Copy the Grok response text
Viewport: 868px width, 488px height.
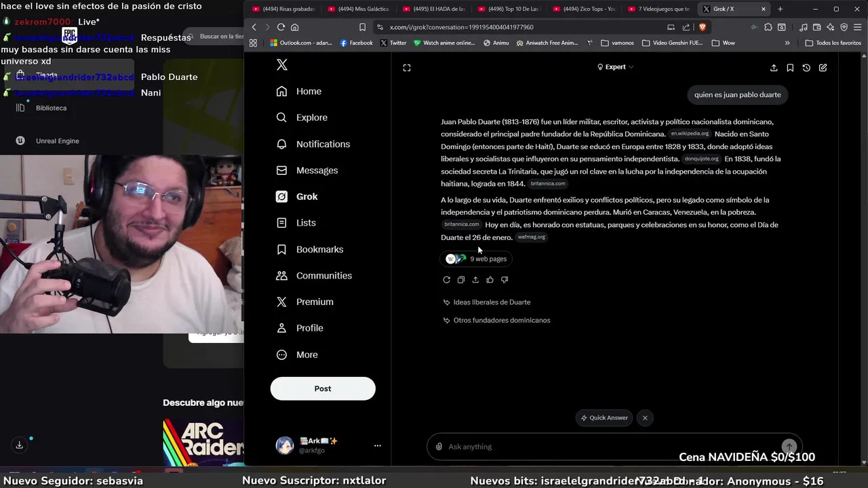pyautogui.click(x=461, y=280)
